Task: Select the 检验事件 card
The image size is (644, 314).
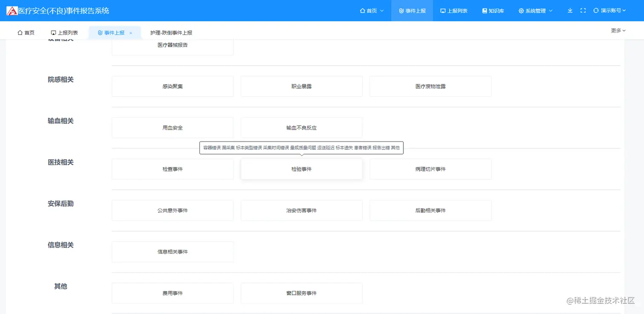Action: coord(302,169)
